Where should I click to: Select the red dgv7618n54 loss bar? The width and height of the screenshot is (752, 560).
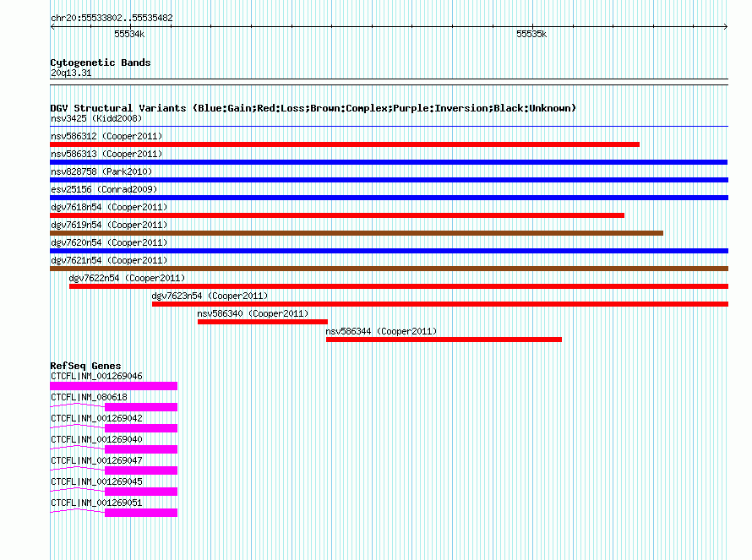tap(337, 215)
